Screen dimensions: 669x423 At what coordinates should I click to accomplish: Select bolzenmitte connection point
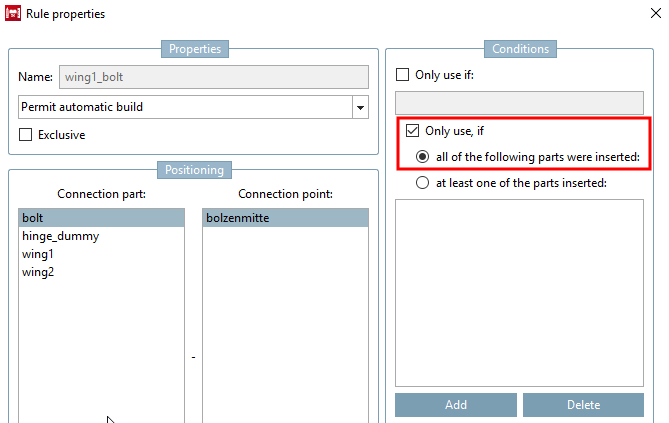[x=238, y=217]
